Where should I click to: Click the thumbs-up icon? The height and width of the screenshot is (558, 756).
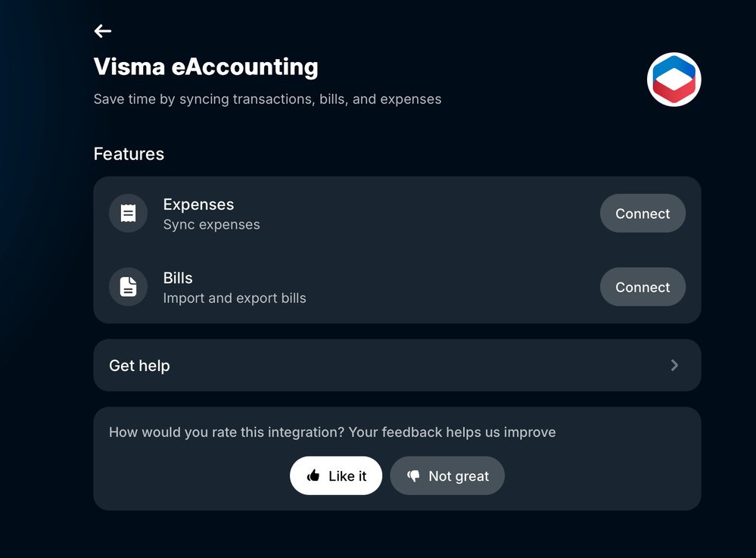pos(313,476)
